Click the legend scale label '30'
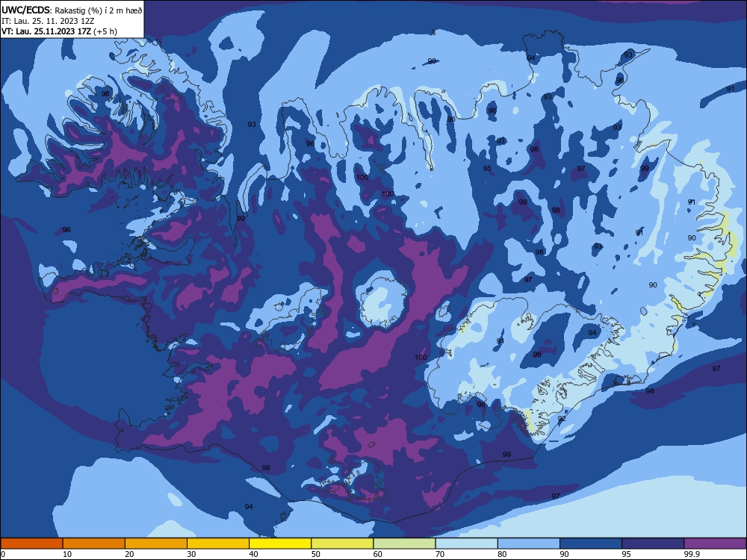 pyautogui.click(x=191, y=554)
